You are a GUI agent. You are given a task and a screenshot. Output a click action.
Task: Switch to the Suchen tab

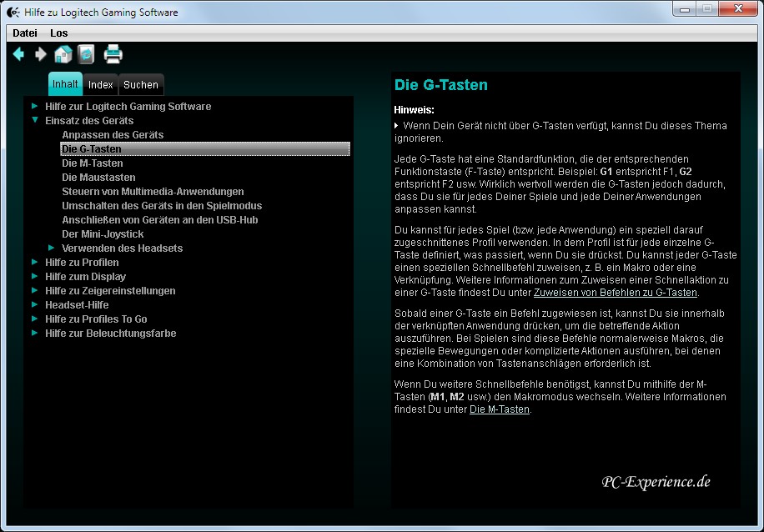141,85
